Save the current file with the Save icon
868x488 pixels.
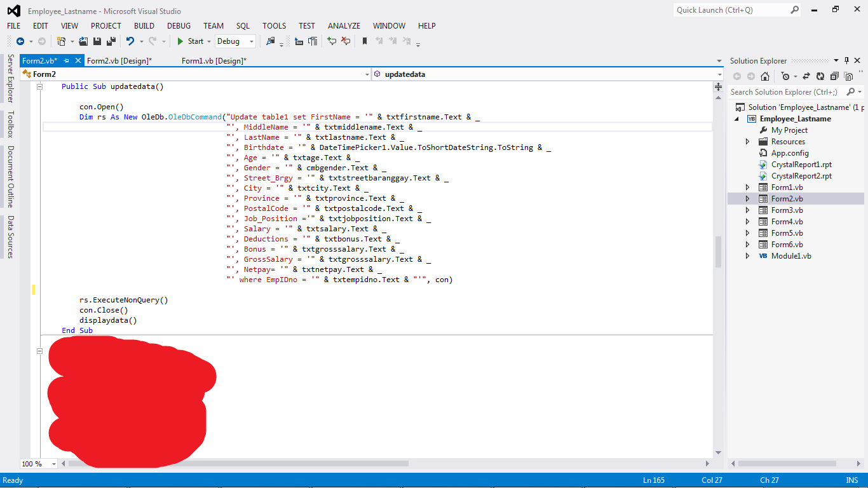tap(97, 41)
